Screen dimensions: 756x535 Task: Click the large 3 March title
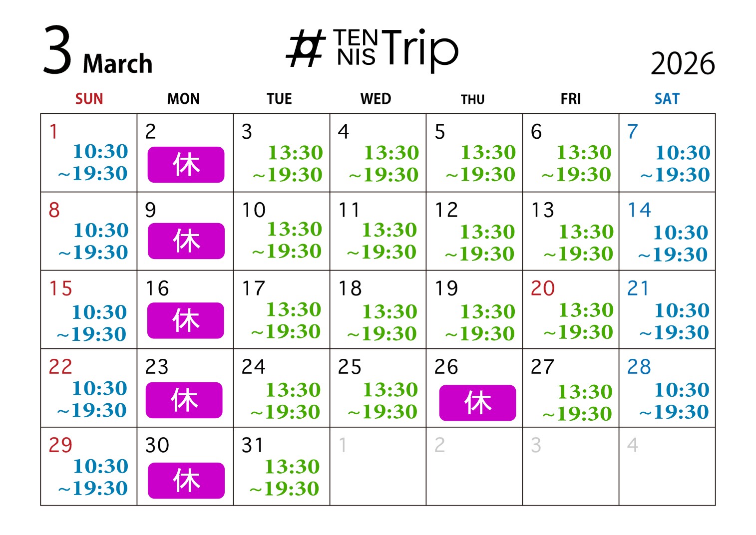(x=97, y=52)
